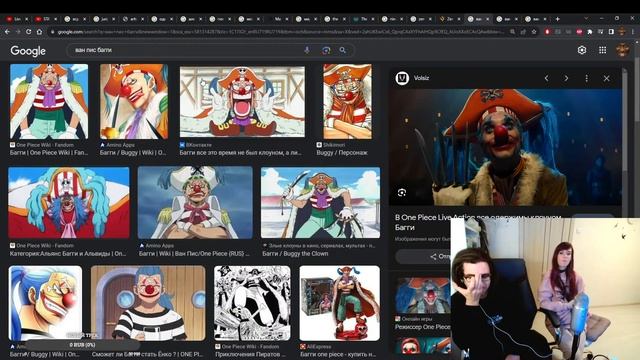Screen dimensions: 640x360
Task: Start voice search with the microphone icon
Action: click(307, 50)
